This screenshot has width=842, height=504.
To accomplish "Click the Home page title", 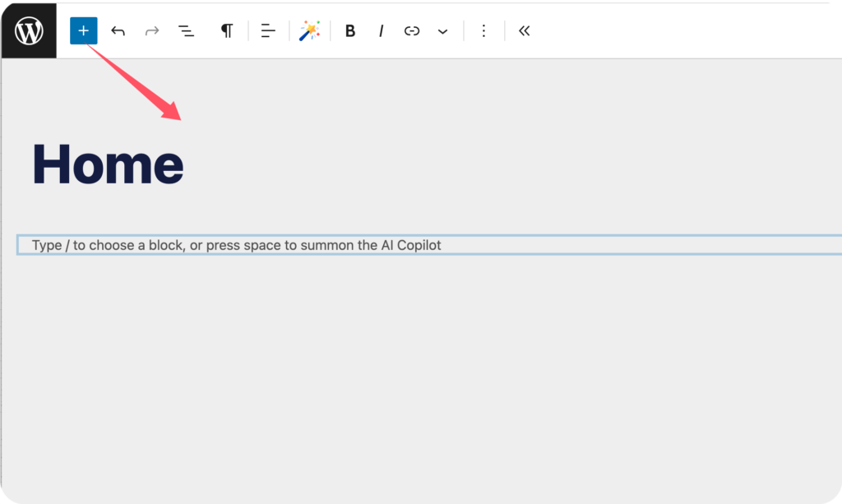I will coord(108,164).
